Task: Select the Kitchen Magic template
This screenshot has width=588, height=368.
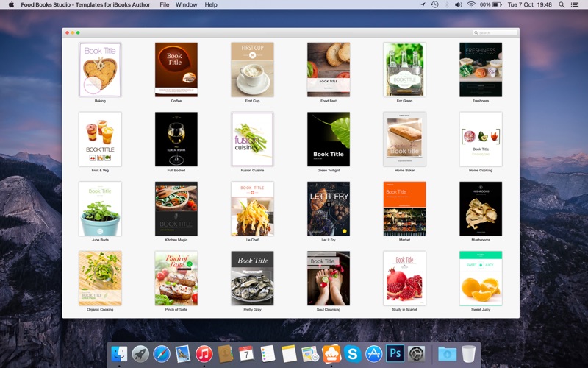Action: point(176,209)
